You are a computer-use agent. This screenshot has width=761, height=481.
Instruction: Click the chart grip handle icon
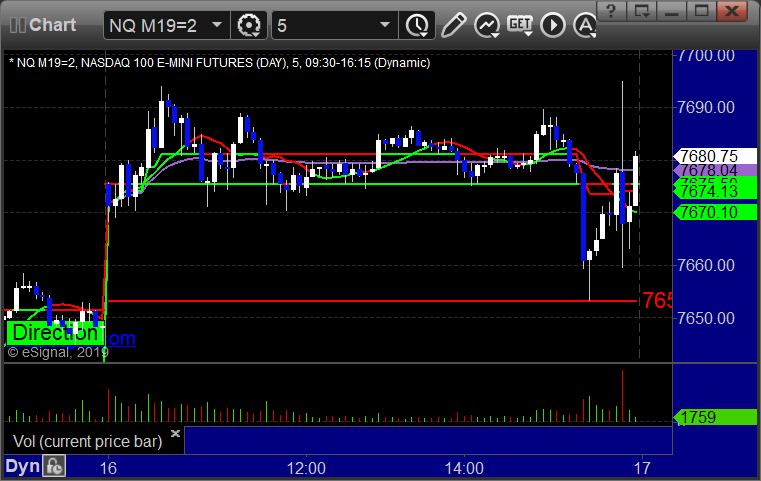coord(17,25)
